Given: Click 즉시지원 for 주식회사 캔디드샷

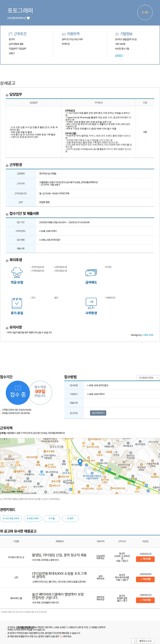Looking at the screenshot, I should pyautogui.click(x=145, y=559).
